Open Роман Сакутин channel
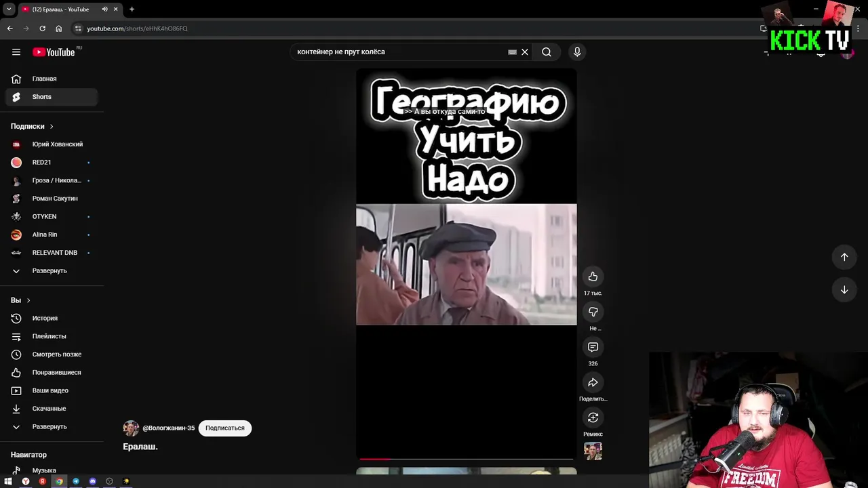Screen dimensions: 868x488 click(52, 199)
